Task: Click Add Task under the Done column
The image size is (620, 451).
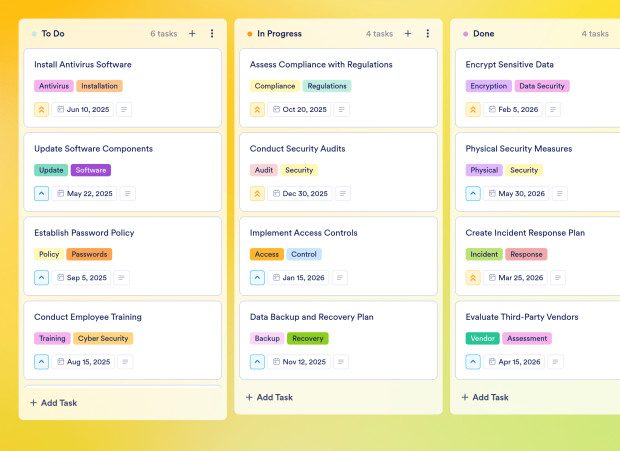Action: pos(485,397)
